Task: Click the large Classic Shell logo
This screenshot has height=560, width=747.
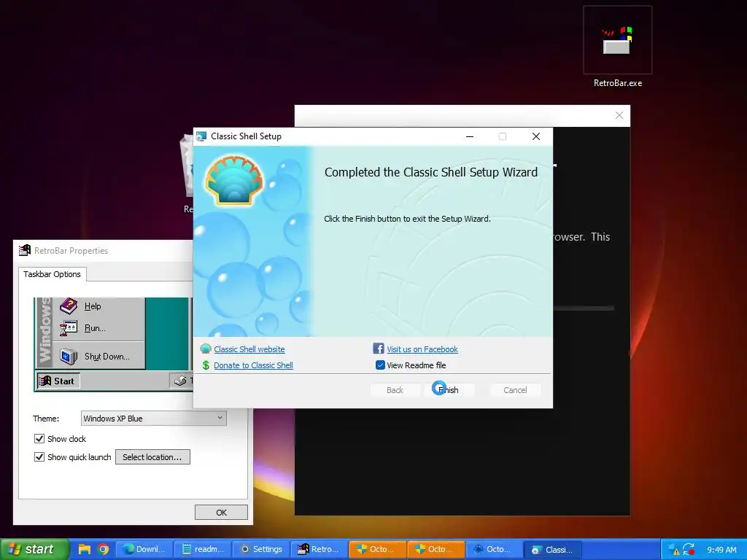Action: (x=234, y=181)
